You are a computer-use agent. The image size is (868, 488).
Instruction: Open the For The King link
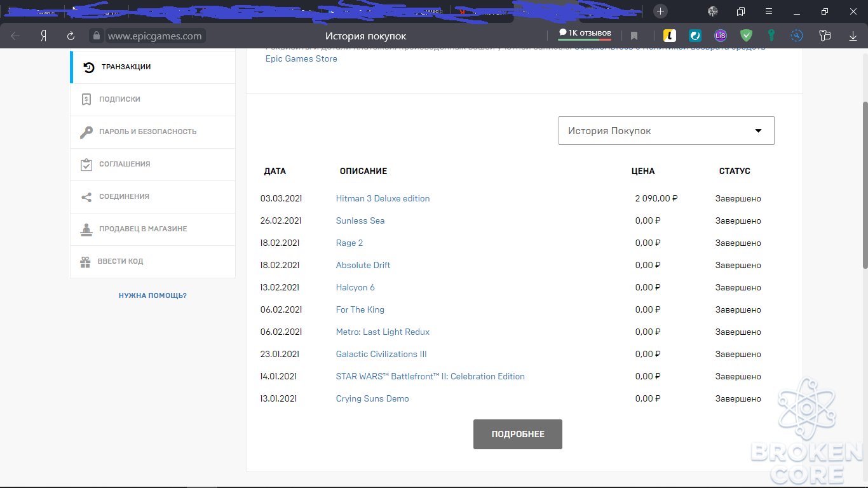pyautogui.click(x=360, y=309)
